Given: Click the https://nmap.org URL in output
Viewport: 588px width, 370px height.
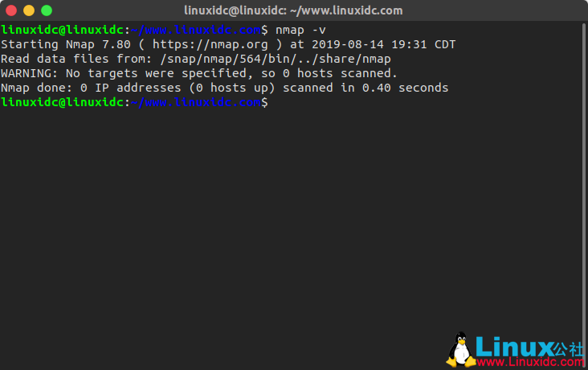Looking at the screenshot, I should (210, 44).
